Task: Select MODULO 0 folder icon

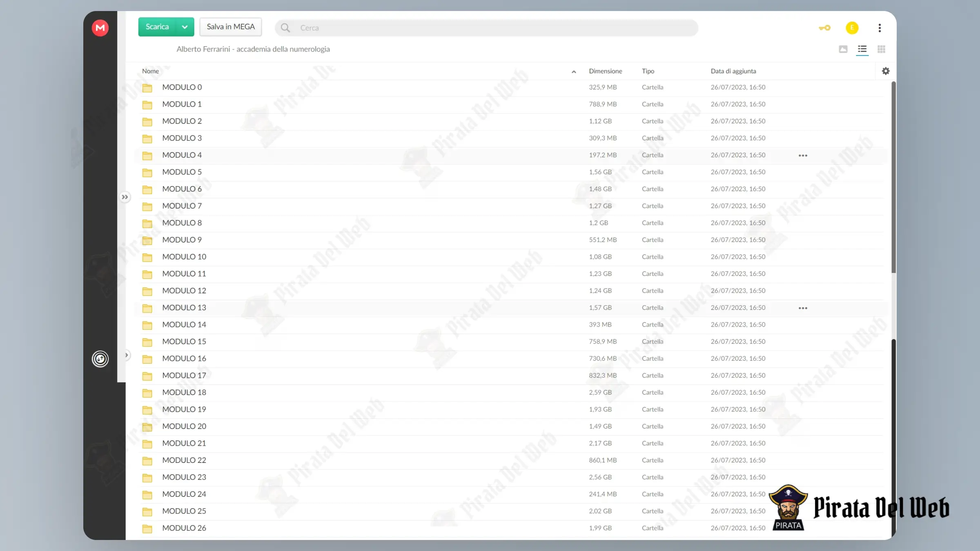Action: (x=147, y=88)
